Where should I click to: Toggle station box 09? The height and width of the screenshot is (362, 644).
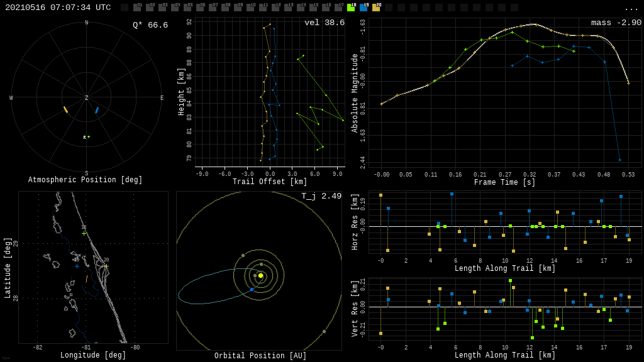[x=238, y=8]
